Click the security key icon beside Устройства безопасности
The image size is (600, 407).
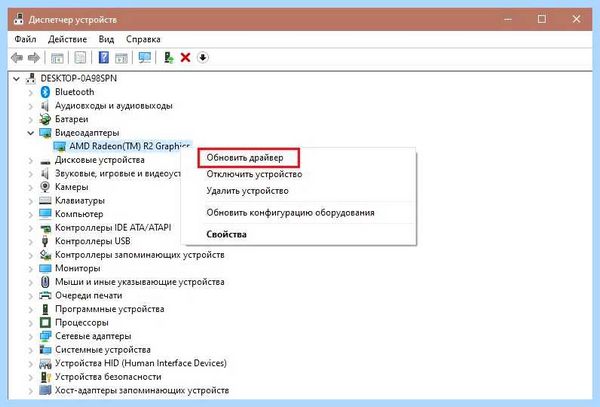pyautogui.click(x=45, y=377)
